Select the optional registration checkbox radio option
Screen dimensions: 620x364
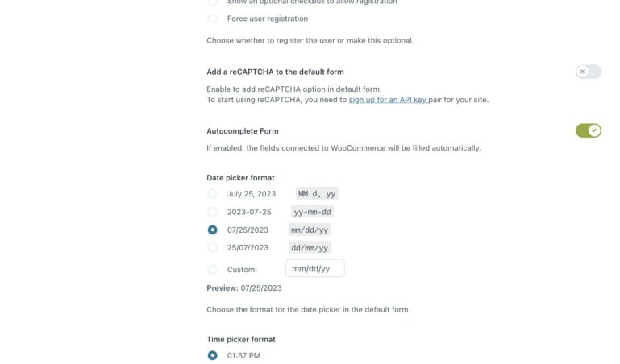212,2
